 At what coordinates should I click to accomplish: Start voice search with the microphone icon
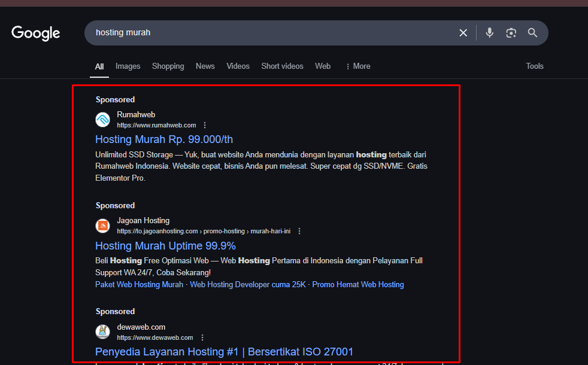click(x=489, y=33)
